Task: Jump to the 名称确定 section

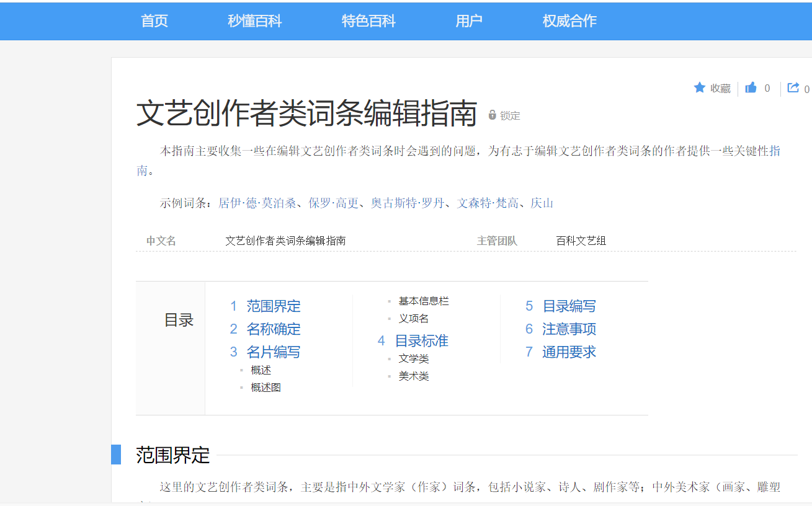Action: tap(273, 329)
